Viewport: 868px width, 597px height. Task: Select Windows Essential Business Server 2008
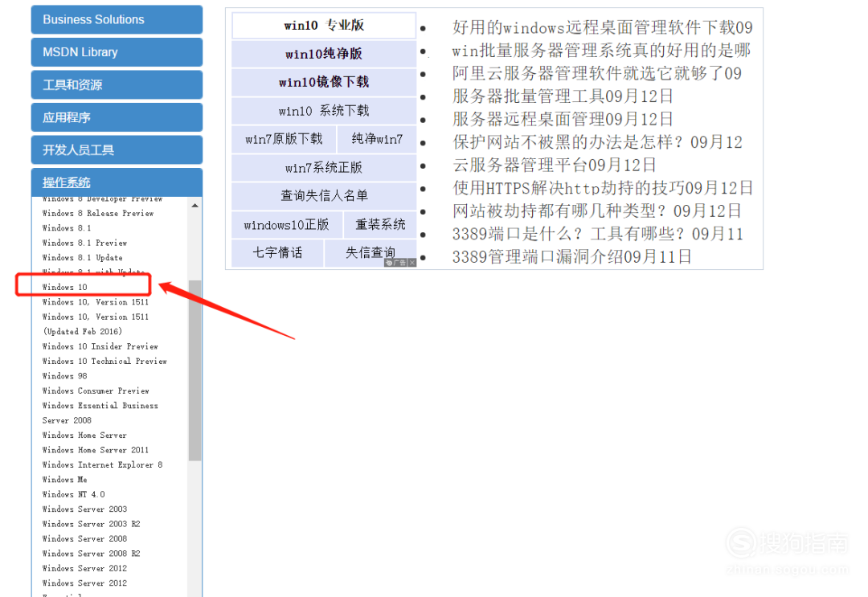100,413
